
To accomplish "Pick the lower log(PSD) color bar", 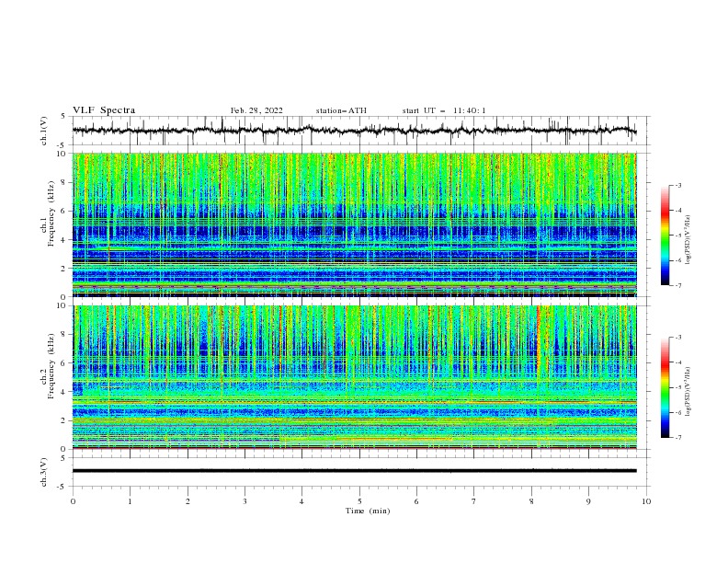I will point(665,387).
